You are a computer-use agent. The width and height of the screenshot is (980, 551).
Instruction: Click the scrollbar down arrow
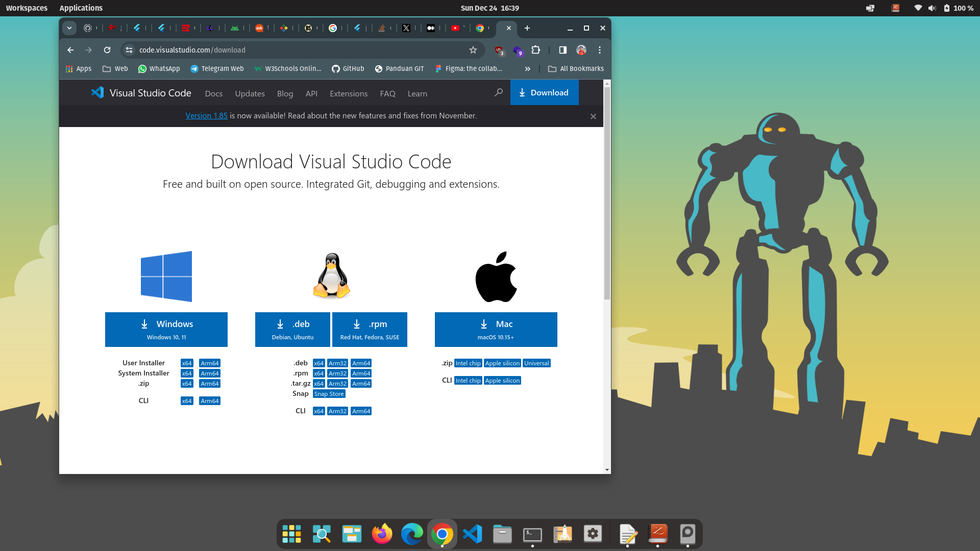pyautogui.click(x=607, y=469)
